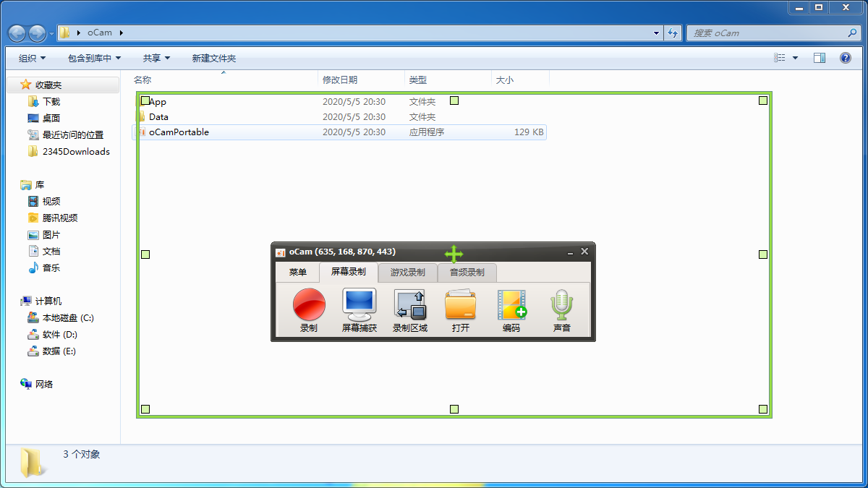Click the App row's 文件夹 type cell
This screenshot has height=488, width=868.
point(422,102)
